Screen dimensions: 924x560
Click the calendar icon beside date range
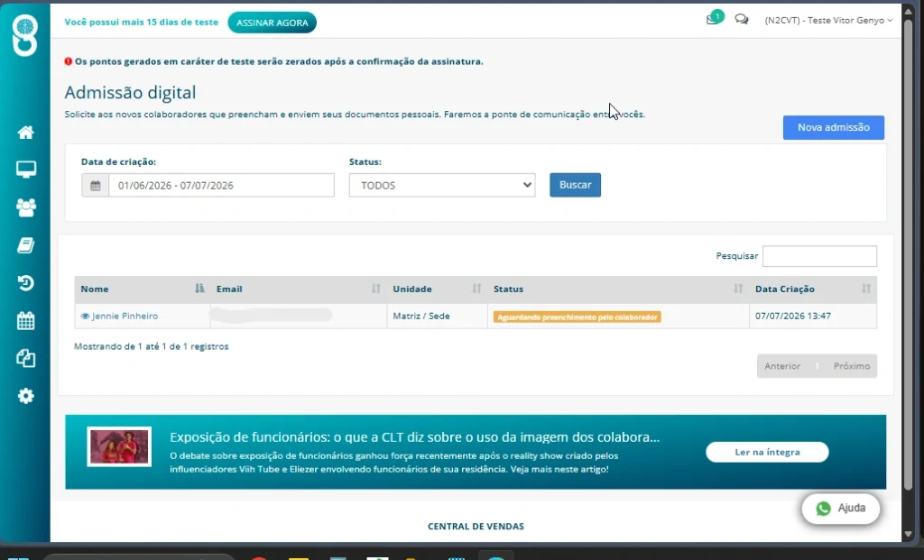[95, 186]
